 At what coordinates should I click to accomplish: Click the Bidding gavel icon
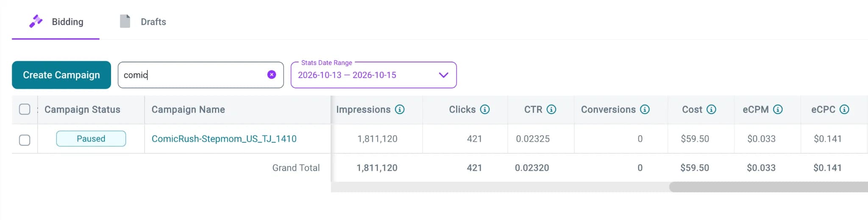(x=36, y=21)
